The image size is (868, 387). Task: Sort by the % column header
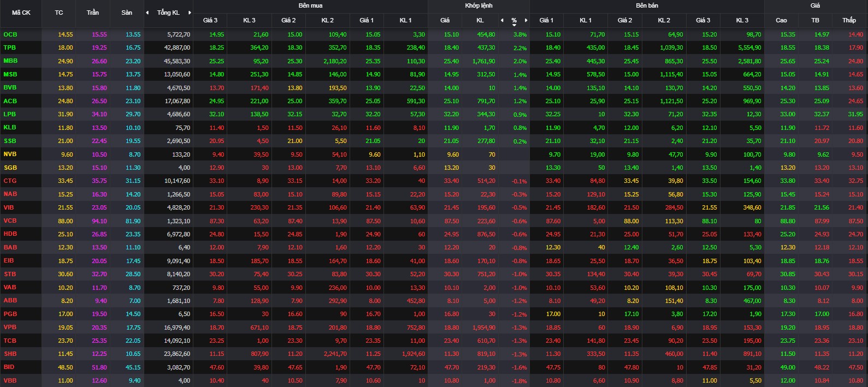pos(514,20)
